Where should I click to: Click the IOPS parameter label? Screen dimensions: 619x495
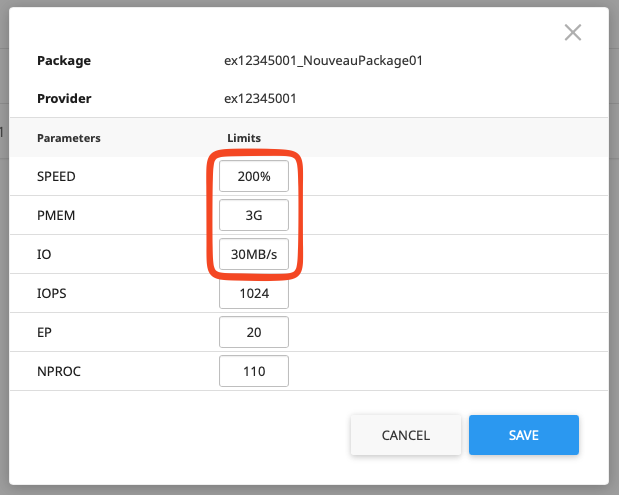(52, 294)
